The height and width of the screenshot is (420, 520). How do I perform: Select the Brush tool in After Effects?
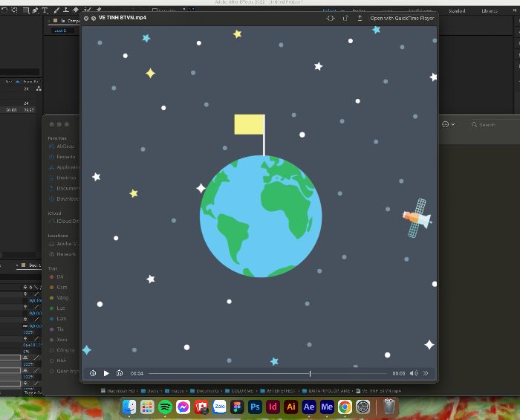click(56, 10)
